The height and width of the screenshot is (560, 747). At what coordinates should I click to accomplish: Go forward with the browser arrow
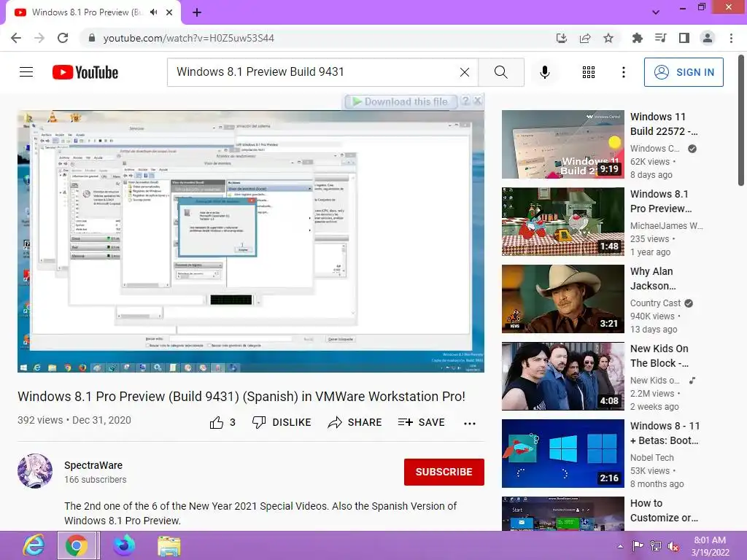39,38
